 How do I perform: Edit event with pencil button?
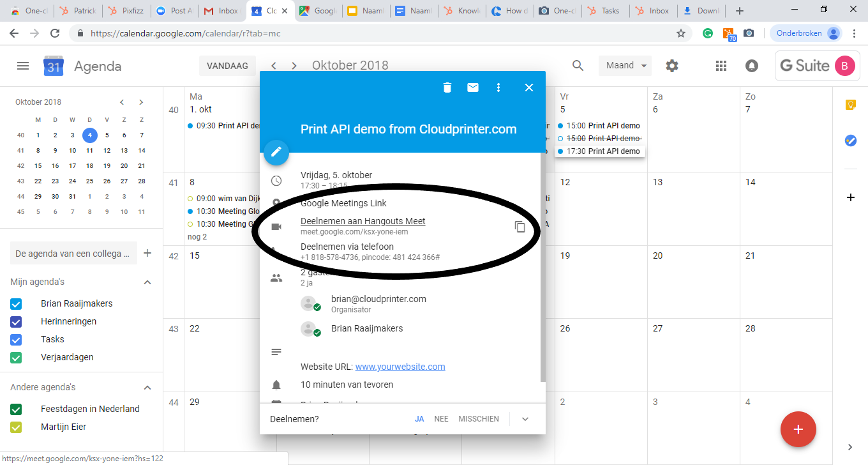[276, 152]
